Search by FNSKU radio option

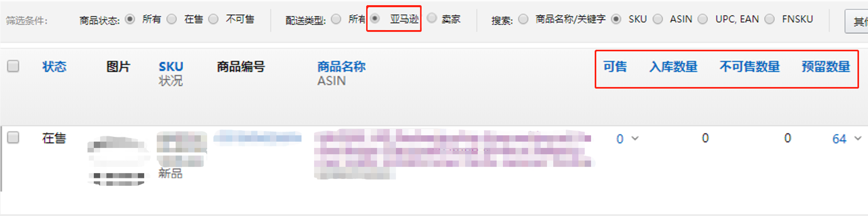click(x=769, y=19)
